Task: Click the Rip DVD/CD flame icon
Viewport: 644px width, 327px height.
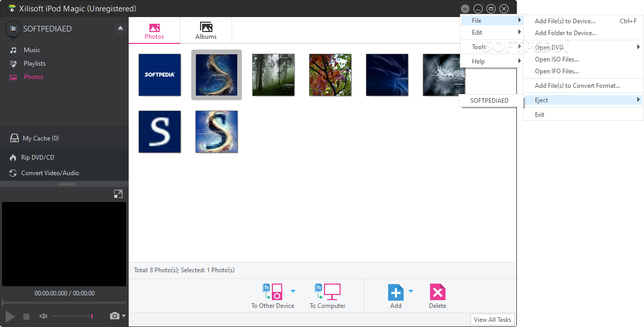Action: pos(13,158)
